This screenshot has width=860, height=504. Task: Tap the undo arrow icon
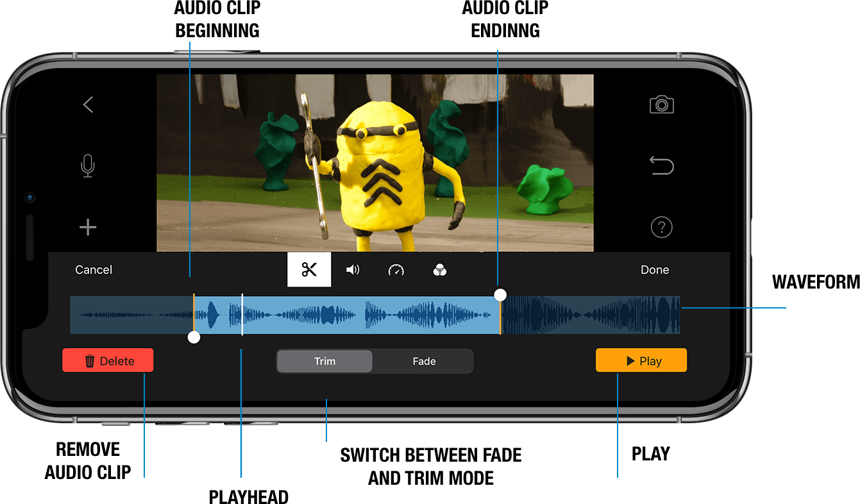point(661,166)
